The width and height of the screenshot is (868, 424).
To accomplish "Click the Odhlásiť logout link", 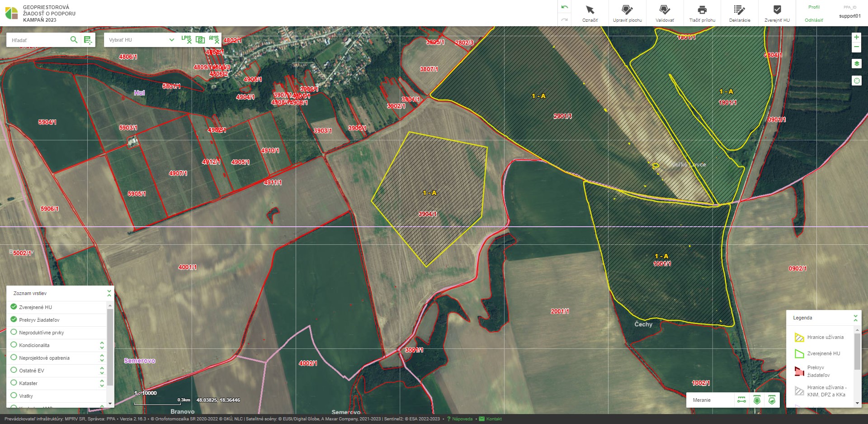I will tap(814, 20).
